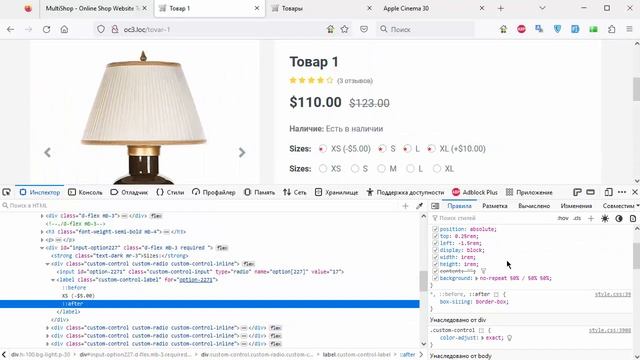This screenshot has width=640, height=360.
Task: Collapse the label class="custom-control-label" node
Action: click(x=53, y=280)
